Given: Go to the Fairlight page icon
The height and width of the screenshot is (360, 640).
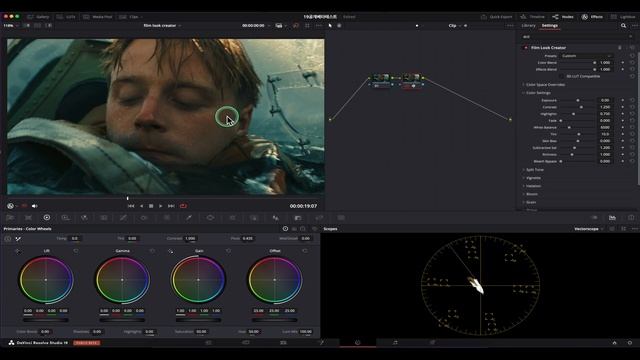Looking at the screenshot, I should (x=395, y=343).
